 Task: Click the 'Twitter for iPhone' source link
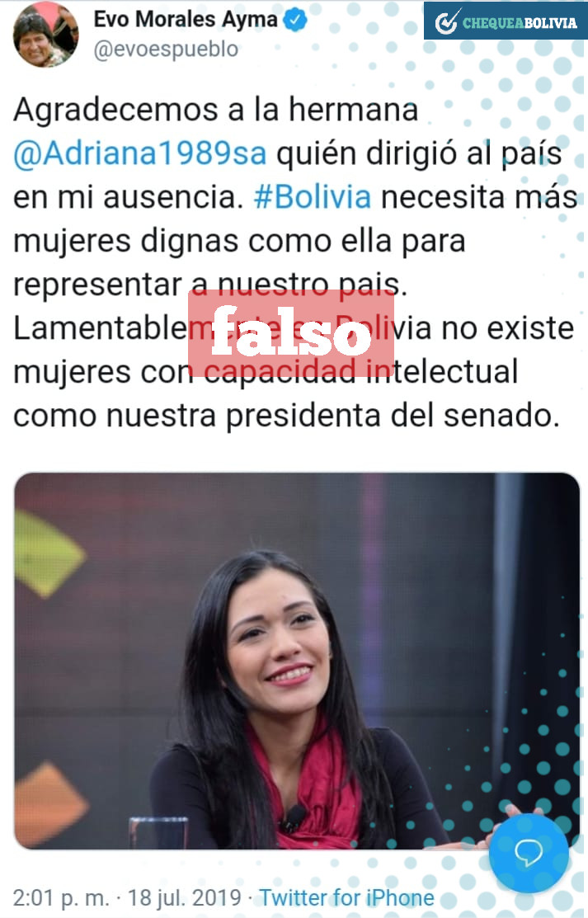coord(346,897)
